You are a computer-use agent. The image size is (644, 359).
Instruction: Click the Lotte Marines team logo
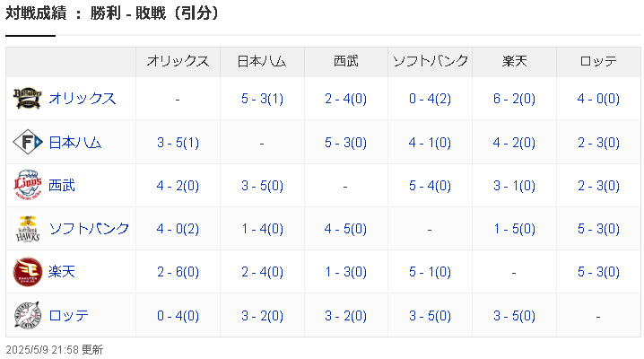click(27, 316)
